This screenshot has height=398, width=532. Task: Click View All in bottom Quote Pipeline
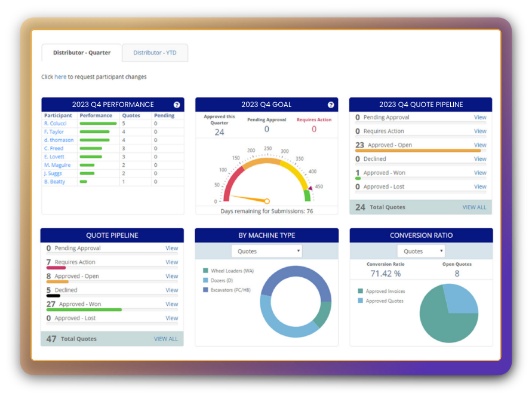click(x=165, y=339)
